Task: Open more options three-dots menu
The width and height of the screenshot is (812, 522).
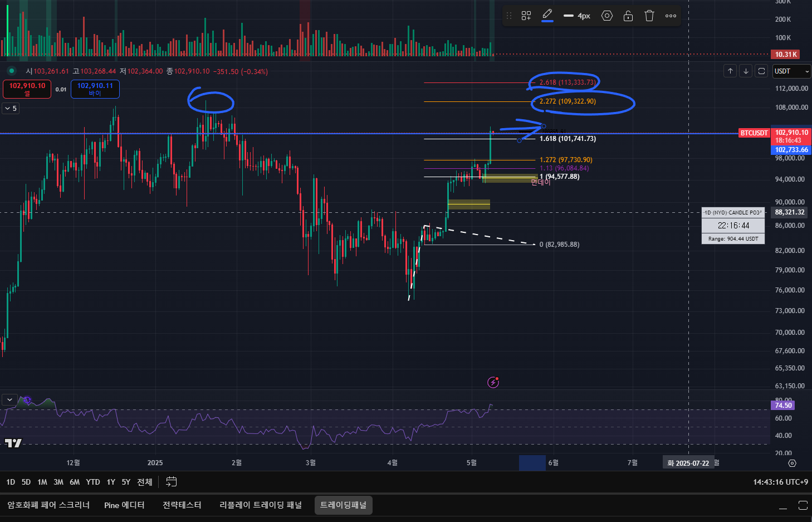Action: point(671,16)
